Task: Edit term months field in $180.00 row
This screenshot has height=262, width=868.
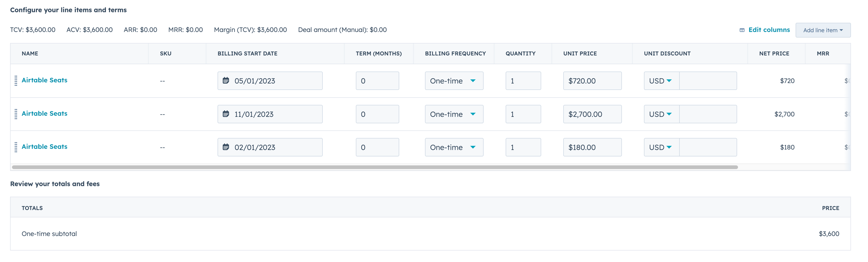Action: (377, 147)
